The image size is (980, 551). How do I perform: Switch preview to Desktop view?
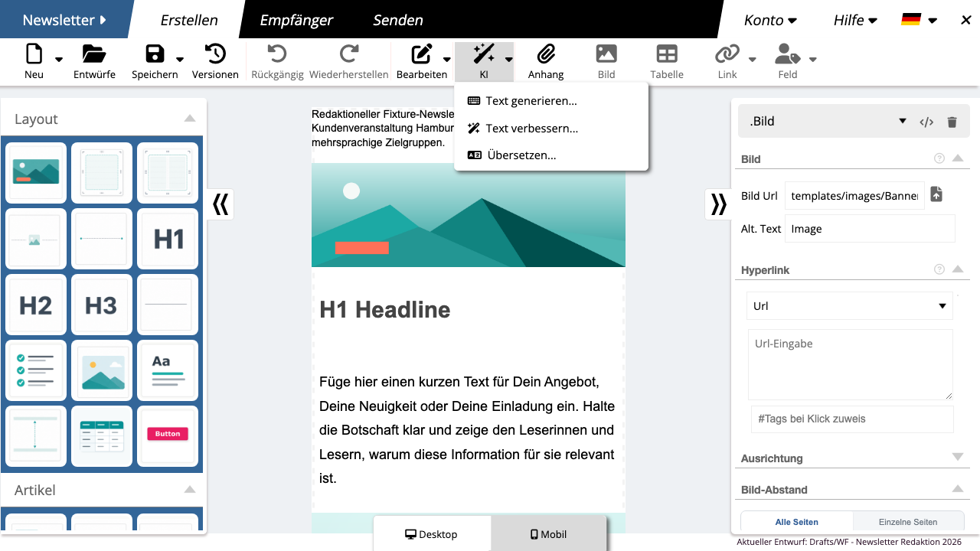432,534
